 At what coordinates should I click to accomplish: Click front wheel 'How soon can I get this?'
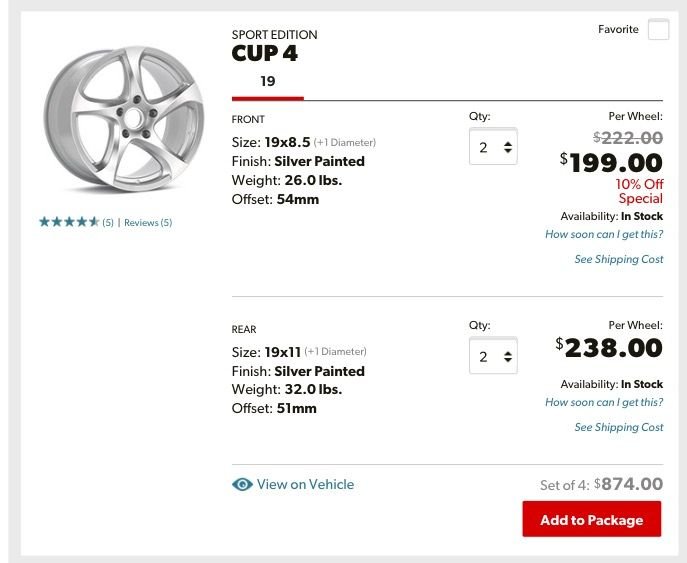click(x=603, y=234)
